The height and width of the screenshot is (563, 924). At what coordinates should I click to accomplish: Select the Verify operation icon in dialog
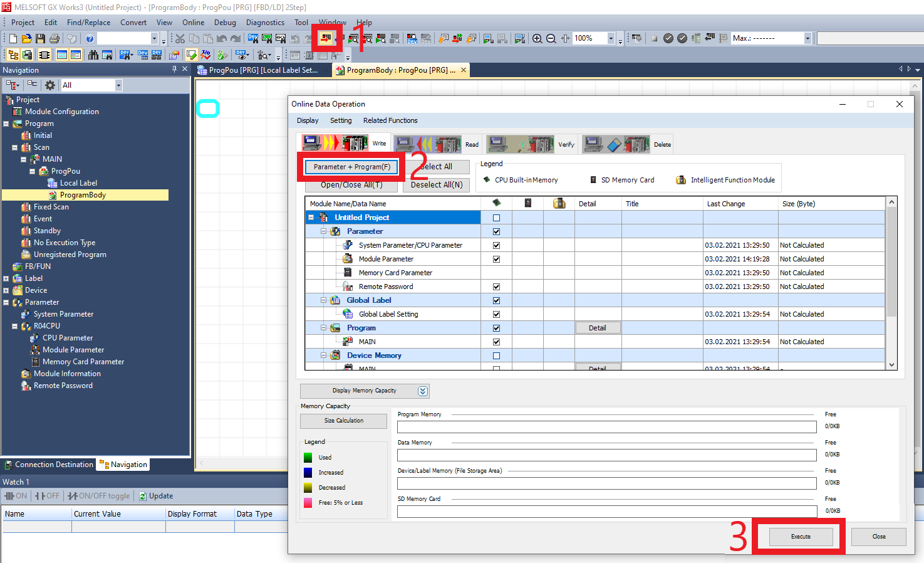click(521, 144)
